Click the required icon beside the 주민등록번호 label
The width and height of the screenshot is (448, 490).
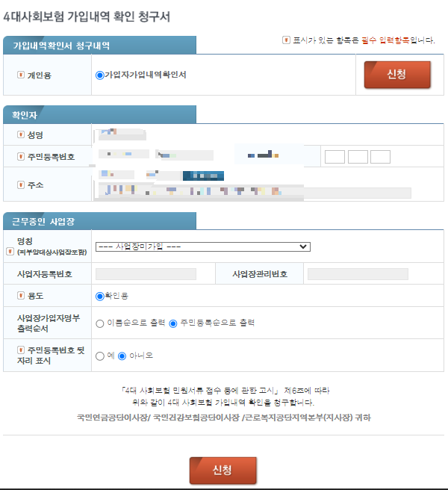click(x=21, y=156)
